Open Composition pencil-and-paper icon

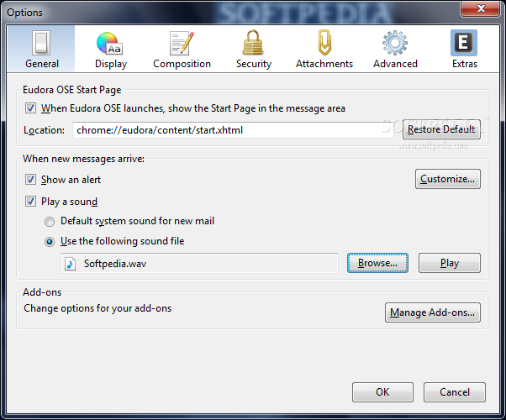pyautogui.click(x=182, y=43)
